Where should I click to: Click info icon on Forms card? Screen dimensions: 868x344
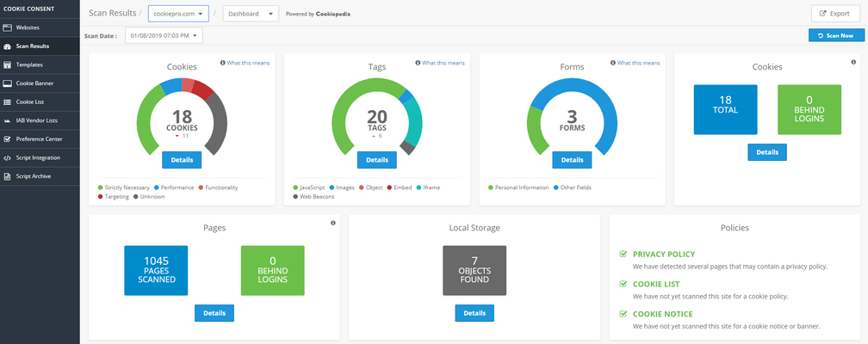pos(613,63)
